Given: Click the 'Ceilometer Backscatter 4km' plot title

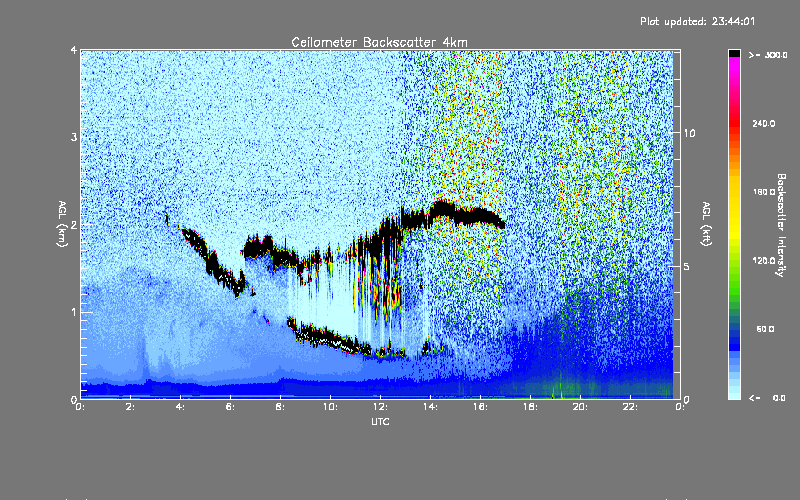Looking at the screenshot, I should coord(379,42).
